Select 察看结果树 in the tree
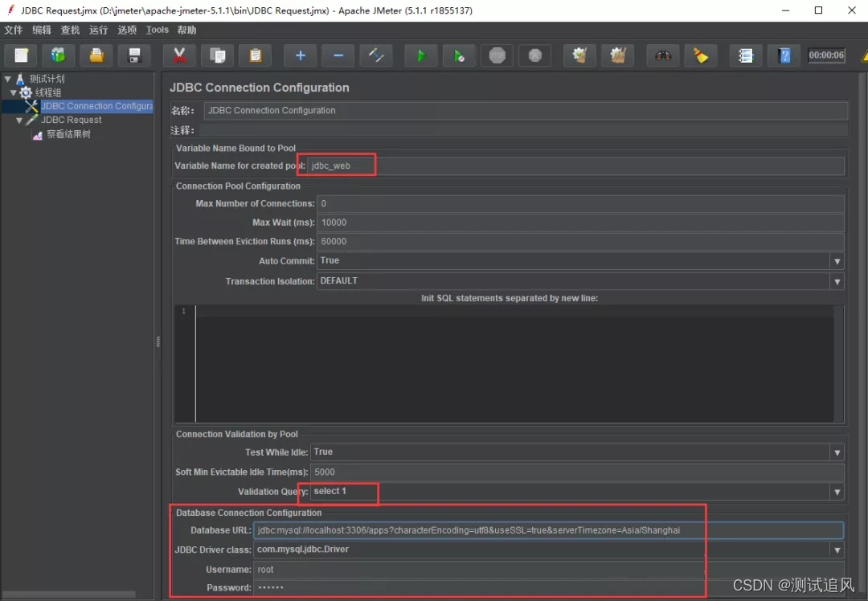The width and height of the screenshot is (868, 601). (68, 134)
